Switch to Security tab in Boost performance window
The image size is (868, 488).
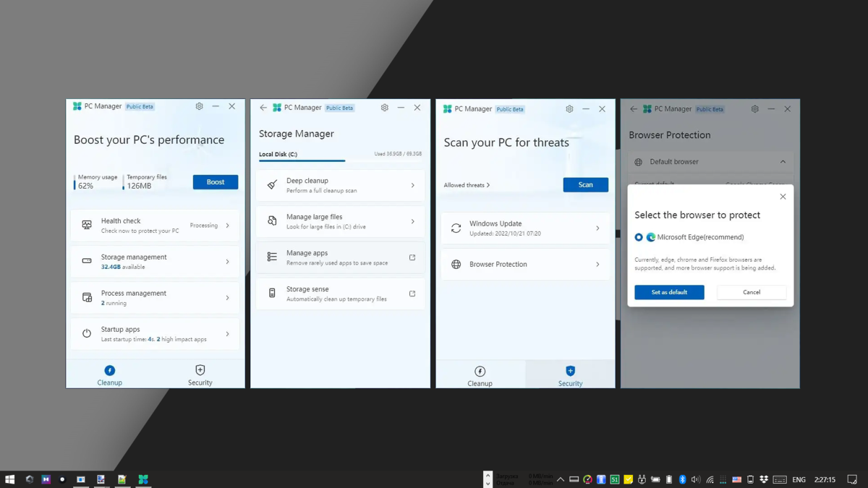click(x=200, y=375)
